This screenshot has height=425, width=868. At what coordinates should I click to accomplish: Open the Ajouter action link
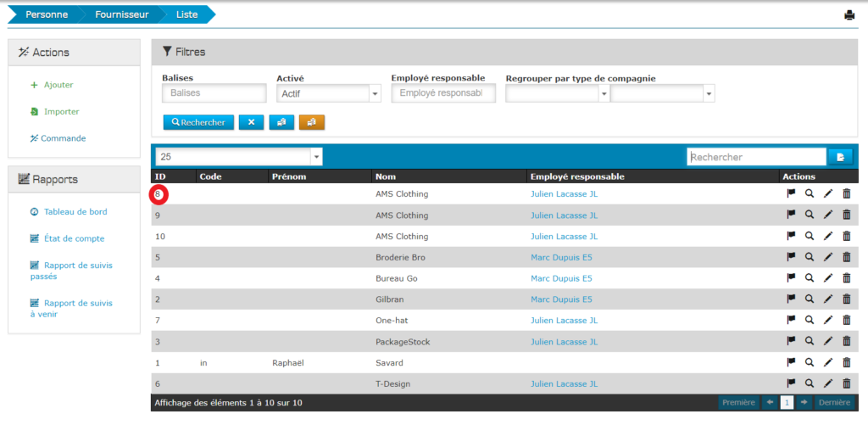58,85
